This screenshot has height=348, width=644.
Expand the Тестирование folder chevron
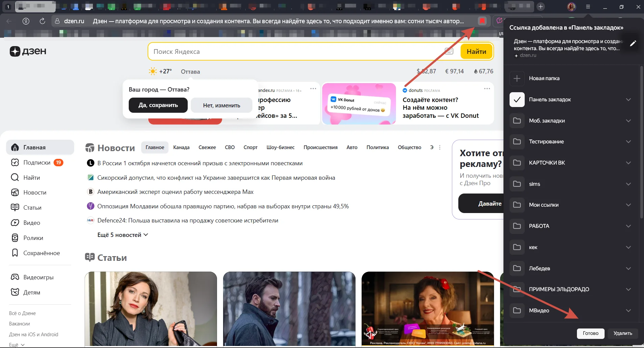[x=628, y=142]
